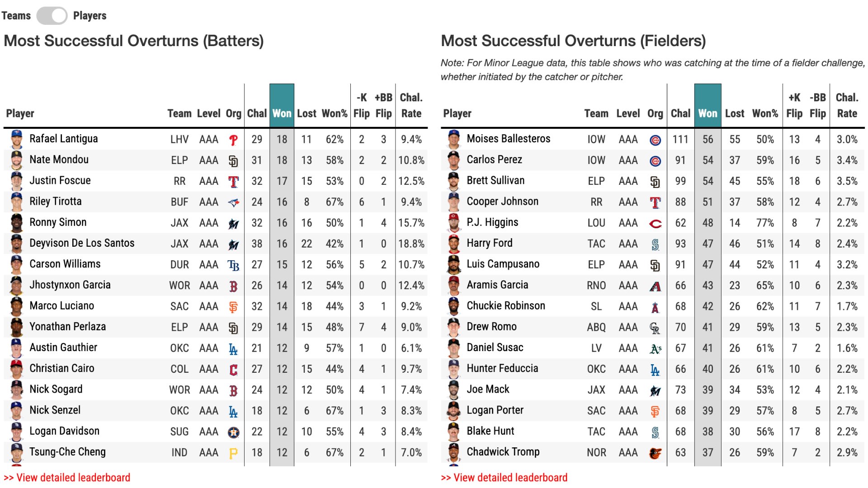Click the Reds logo beside P.J. Higgins
This screenshot has height=488, width=868.
click(x=655, y=224)
